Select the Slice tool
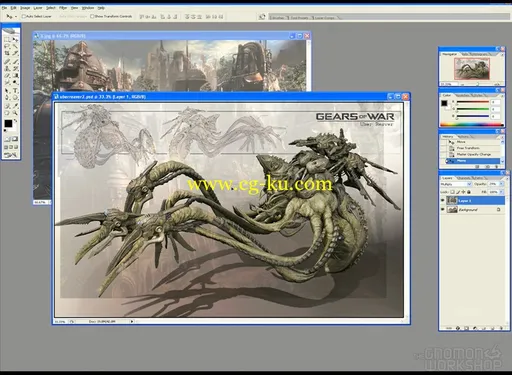 tap(15, 53)
